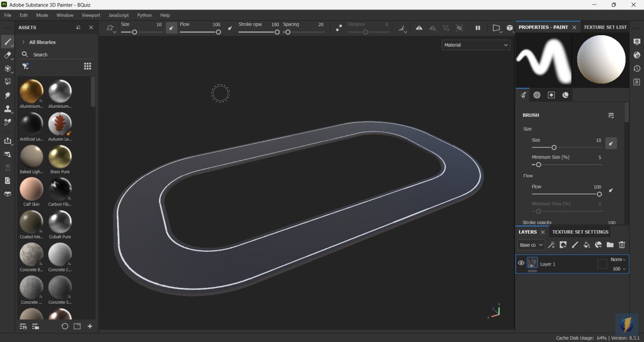The image size is (644, 342).
Task: Add a new folder in Layers panel
Action: point(610,245)
